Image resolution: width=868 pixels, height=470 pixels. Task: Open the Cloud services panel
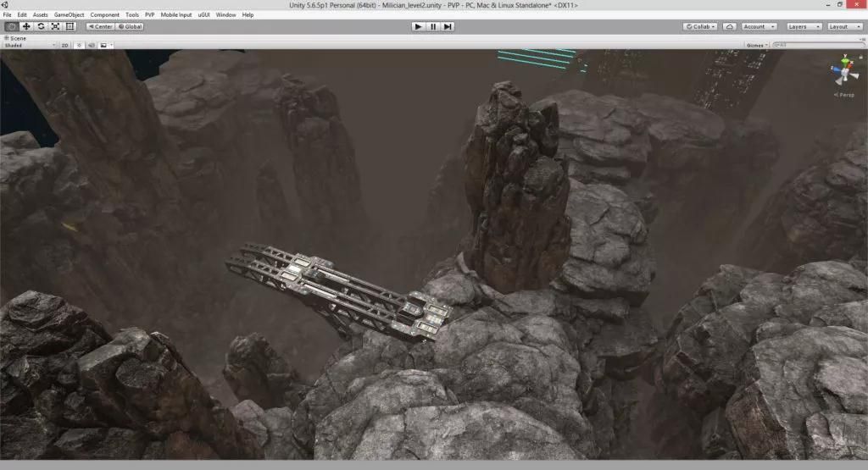tap(729, 26)
